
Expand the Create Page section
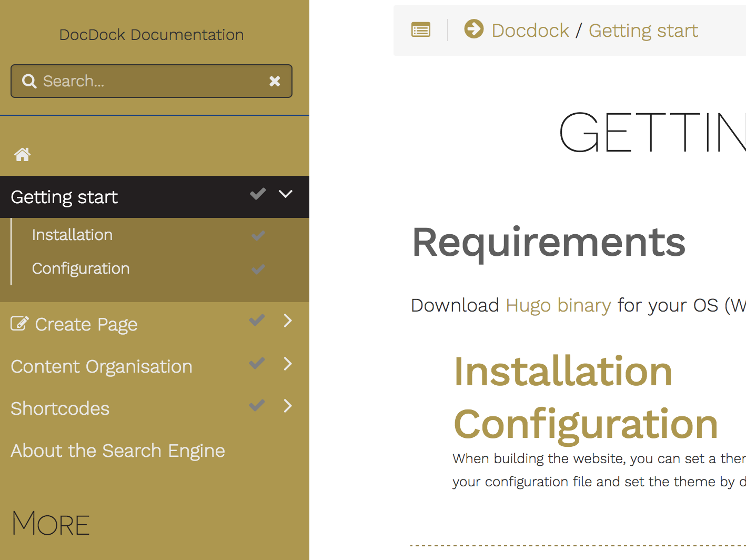tap(288, 321)
